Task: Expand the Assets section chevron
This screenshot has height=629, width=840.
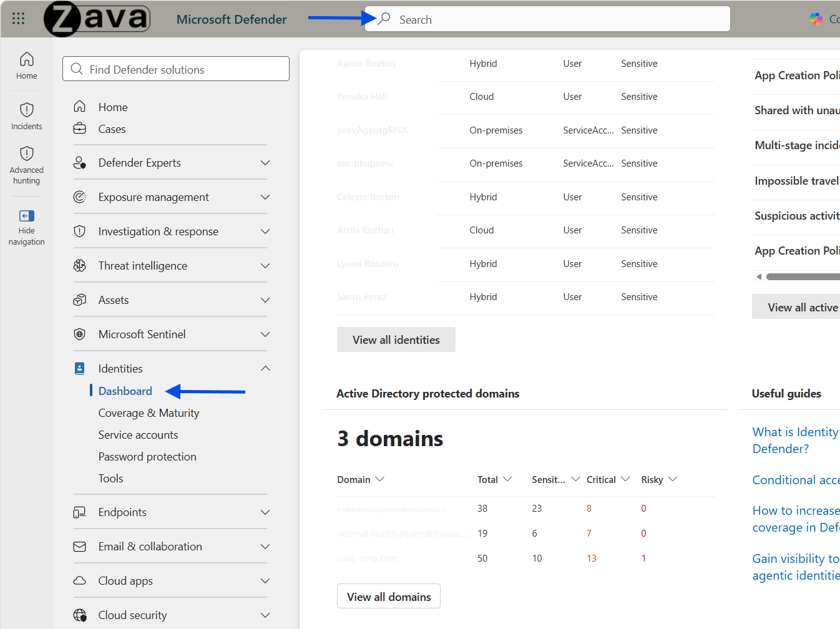Action: 265,300
